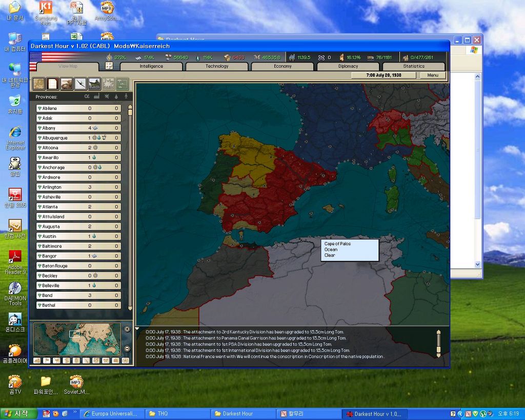This screenshot has width=525, height=420.
Task: Click province list scrollbar down arrow
Action: pyautogui.click(x=130, y=308)
